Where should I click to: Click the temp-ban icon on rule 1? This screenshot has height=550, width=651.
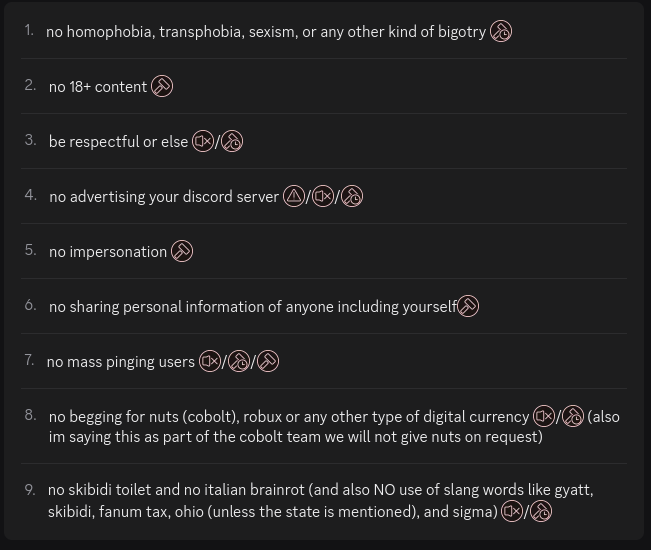coord(501,32)
